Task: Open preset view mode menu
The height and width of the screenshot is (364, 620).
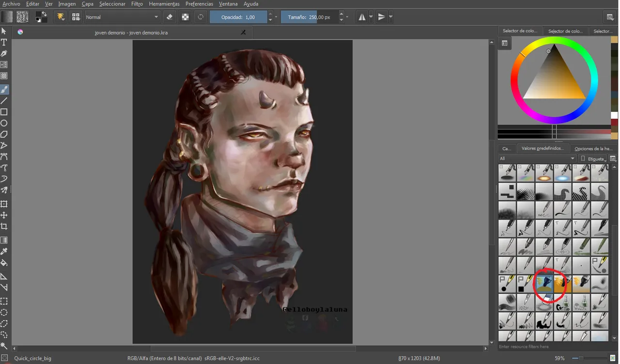Action: tap(613, 158)
